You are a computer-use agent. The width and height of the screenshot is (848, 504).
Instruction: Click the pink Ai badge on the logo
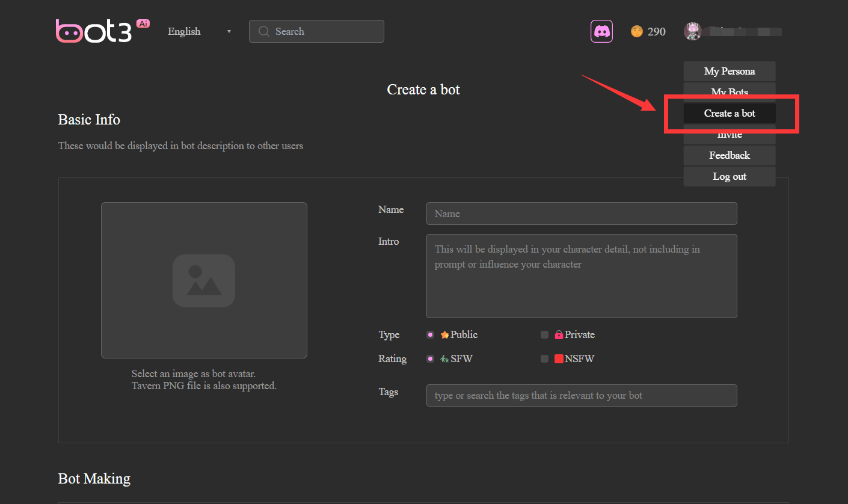pyautogui.click(x=143, y=23)
